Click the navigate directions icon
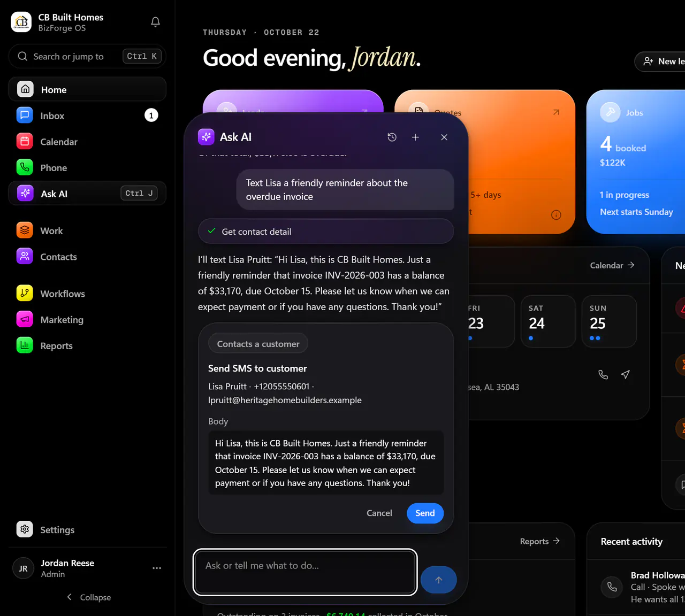685x616 pixels. click(625, 374)
